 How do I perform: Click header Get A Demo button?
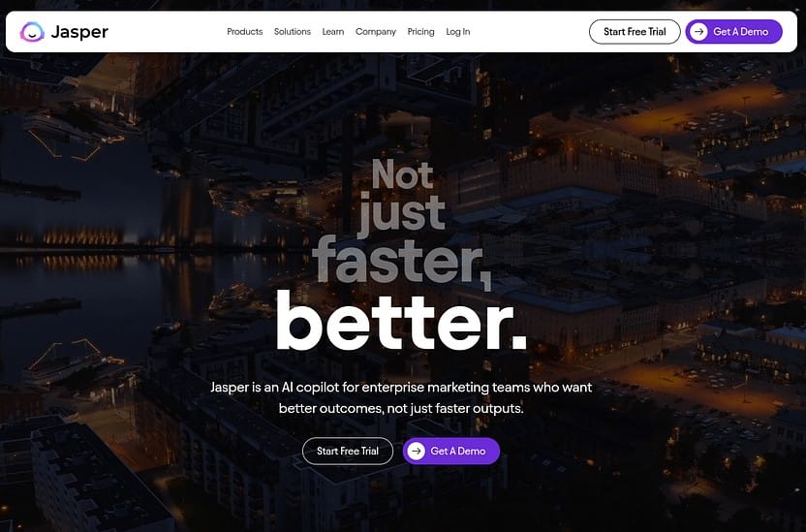[x=733, y=32]
